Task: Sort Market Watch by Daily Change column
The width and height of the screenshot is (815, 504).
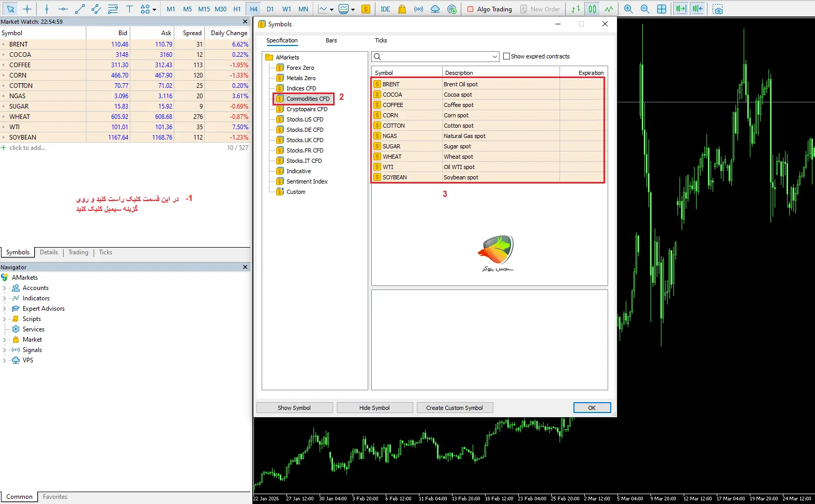Action: (229, 33)
